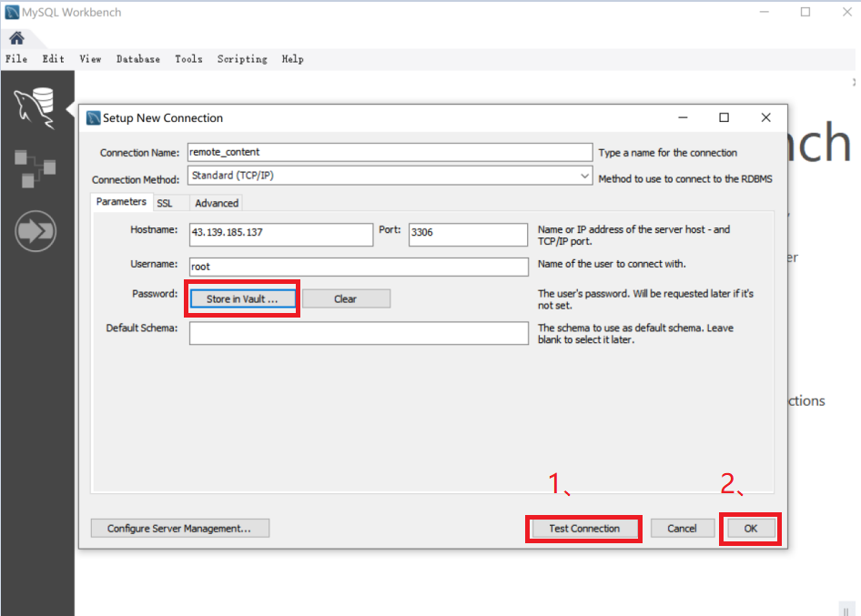The width and height of the screenshot is (861, 616).
Task: Maximize the MySQL Workbench window
Action: [805, 12]
